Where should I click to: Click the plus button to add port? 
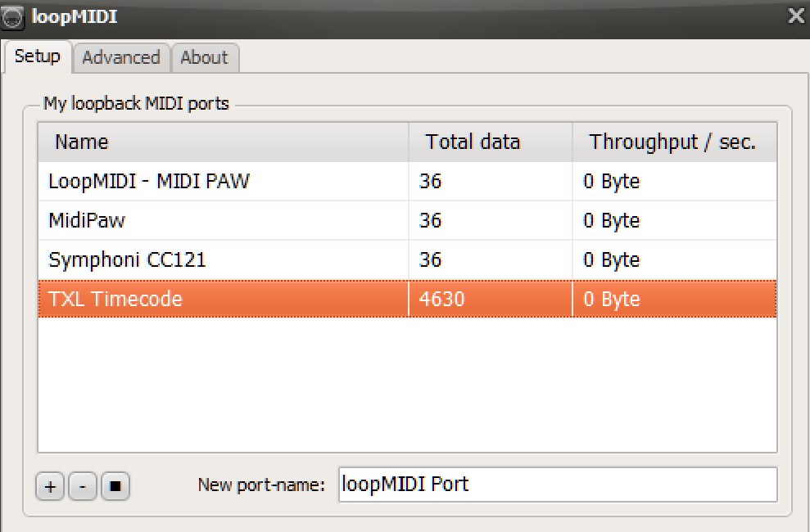click(50, 487)
